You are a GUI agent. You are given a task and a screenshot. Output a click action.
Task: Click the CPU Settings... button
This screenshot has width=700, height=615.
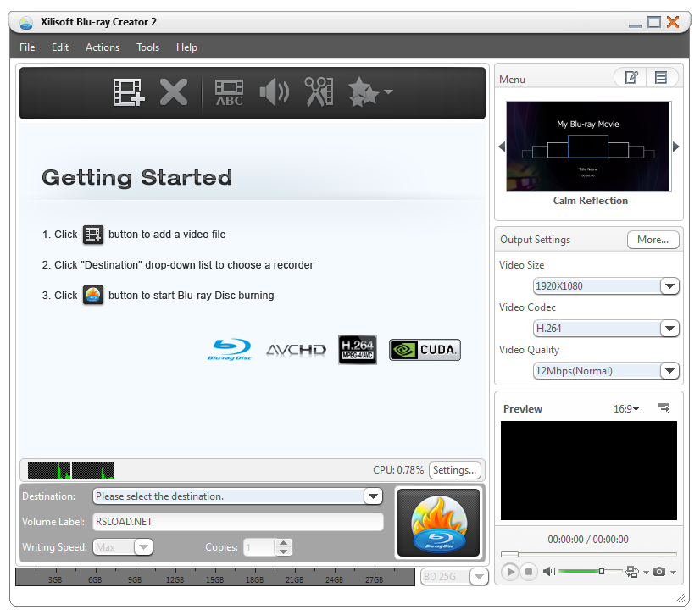(x=454, y=470)
